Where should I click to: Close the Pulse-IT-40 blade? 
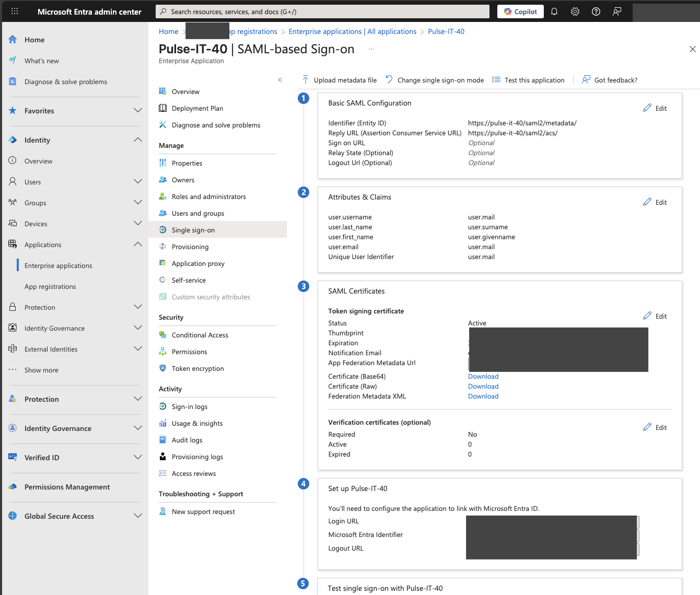(693, 49)
